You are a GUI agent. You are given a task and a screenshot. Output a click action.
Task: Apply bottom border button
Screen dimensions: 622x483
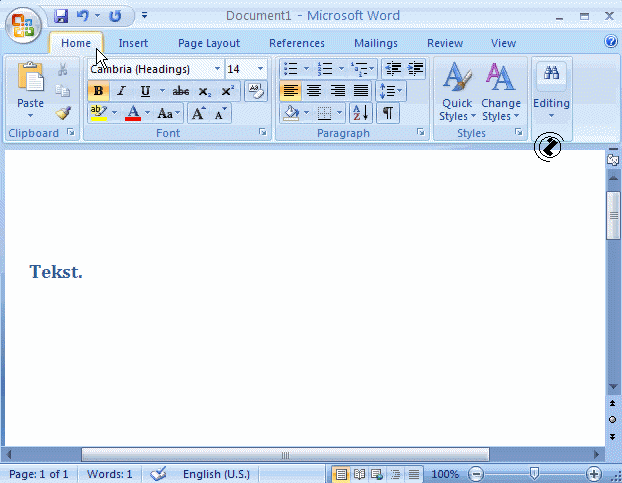click(x=324, y=113)
